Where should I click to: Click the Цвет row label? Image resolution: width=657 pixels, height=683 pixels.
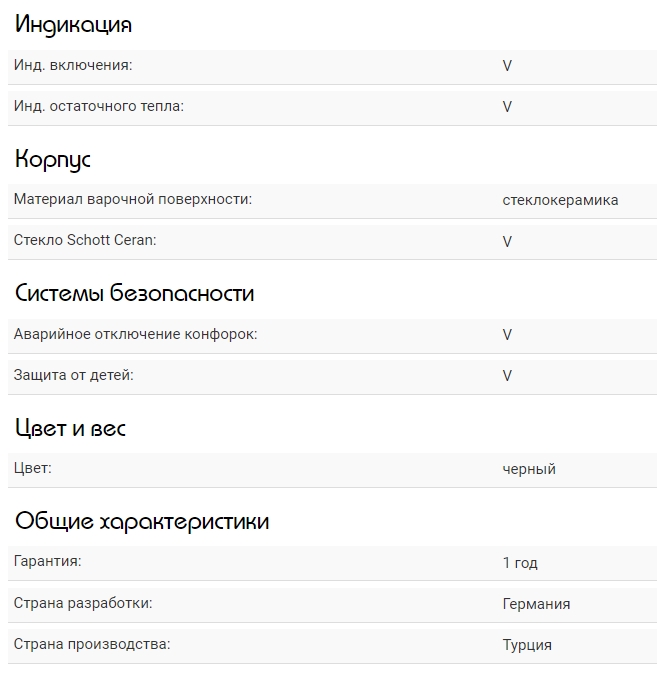click(x=33, y=468)
